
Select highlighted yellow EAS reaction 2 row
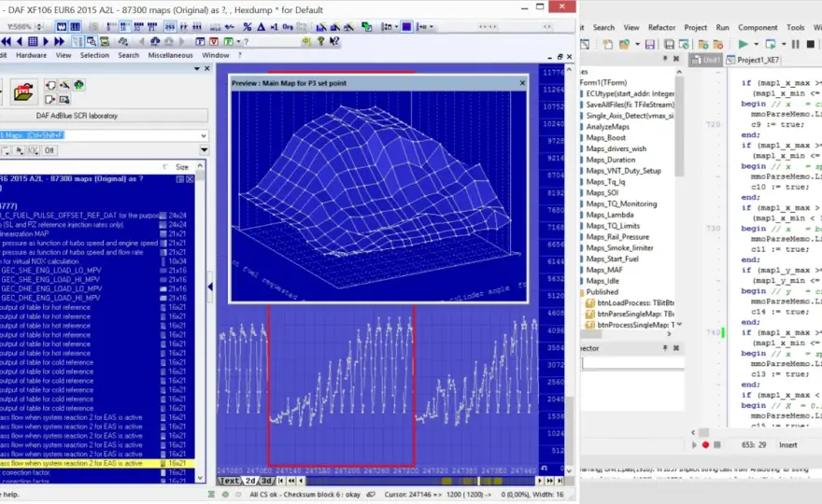pyautogui.click(x=97, y=463)
